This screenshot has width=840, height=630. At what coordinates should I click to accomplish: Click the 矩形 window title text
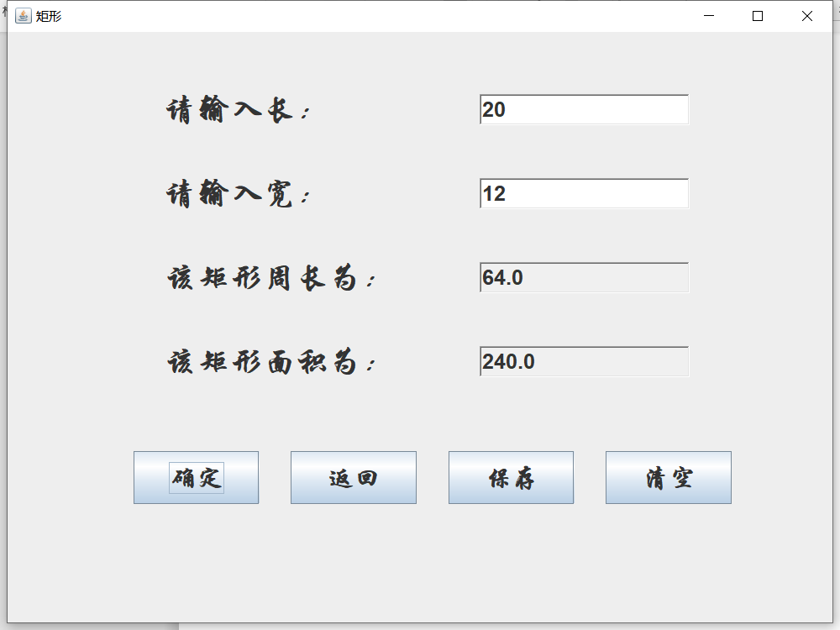click(x=49, y=16)
